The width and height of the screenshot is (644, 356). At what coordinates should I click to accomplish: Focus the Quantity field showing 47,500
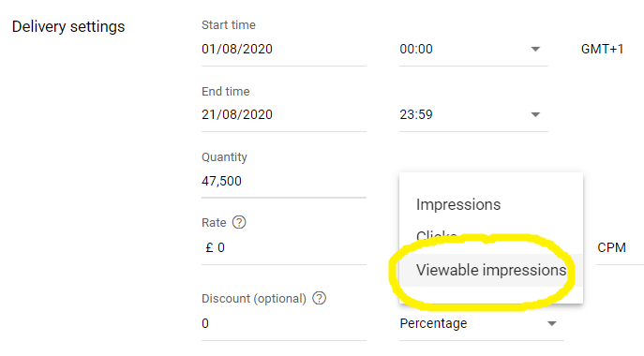(284, 181)
